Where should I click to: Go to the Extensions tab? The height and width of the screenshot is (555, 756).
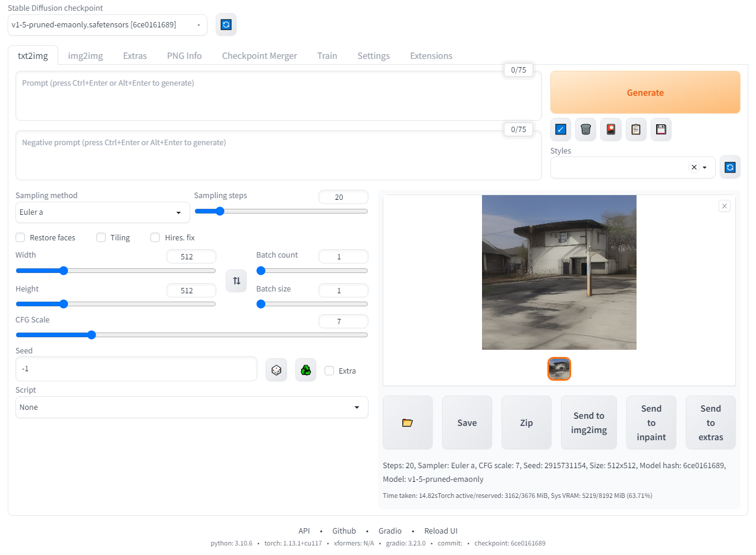click(x=431, y=55)
